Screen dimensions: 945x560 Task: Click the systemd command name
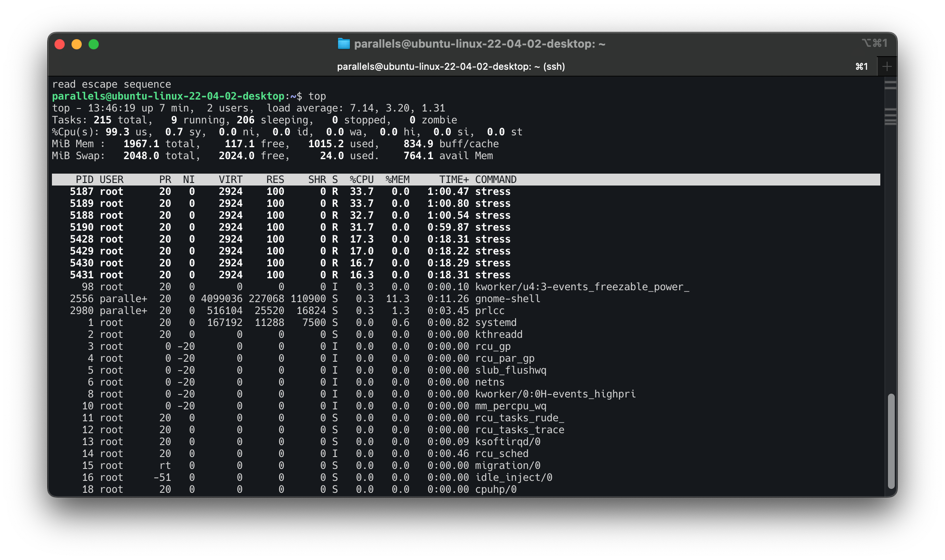click(x=496, y=323)
